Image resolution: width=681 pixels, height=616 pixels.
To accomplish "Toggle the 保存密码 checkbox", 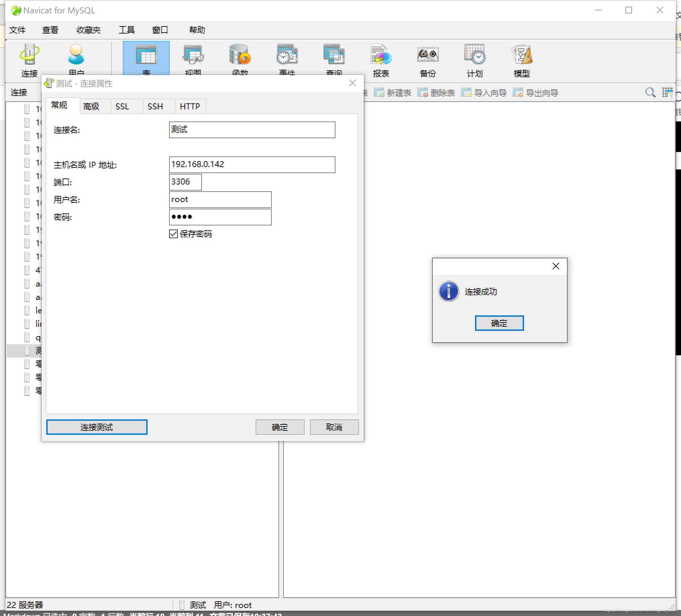I will click(174, 234).
